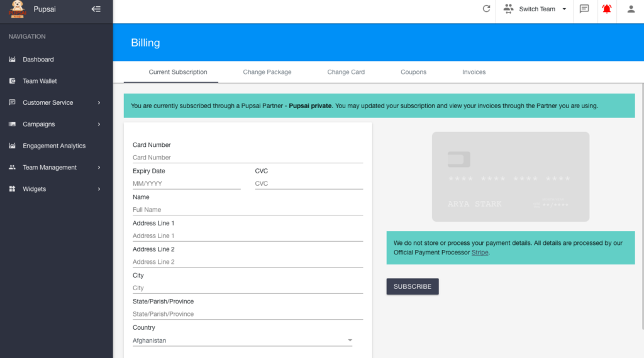Click into the CVC field
644x358 pixels.
[x=309, y=183]
